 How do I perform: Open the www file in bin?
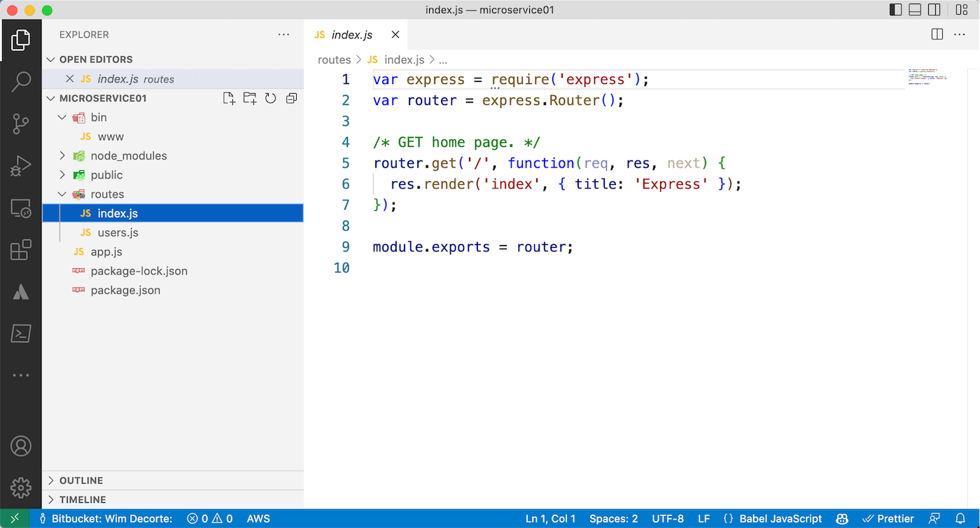tap(173, 137)
